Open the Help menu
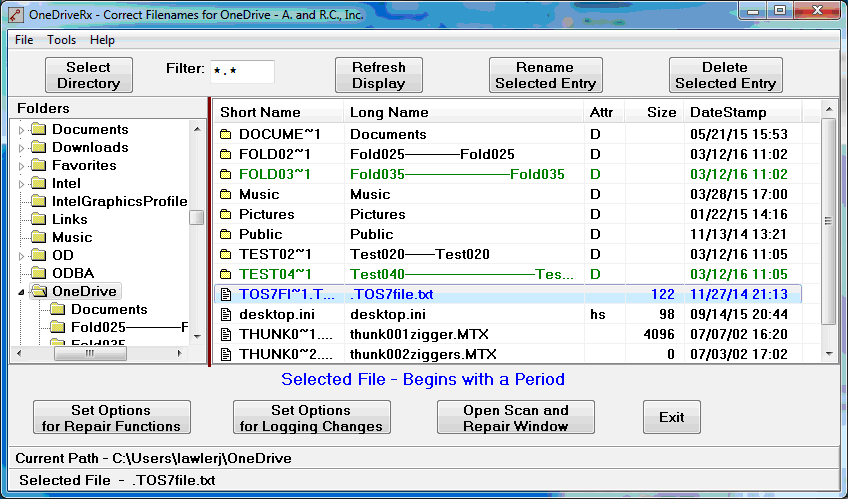 102,40
